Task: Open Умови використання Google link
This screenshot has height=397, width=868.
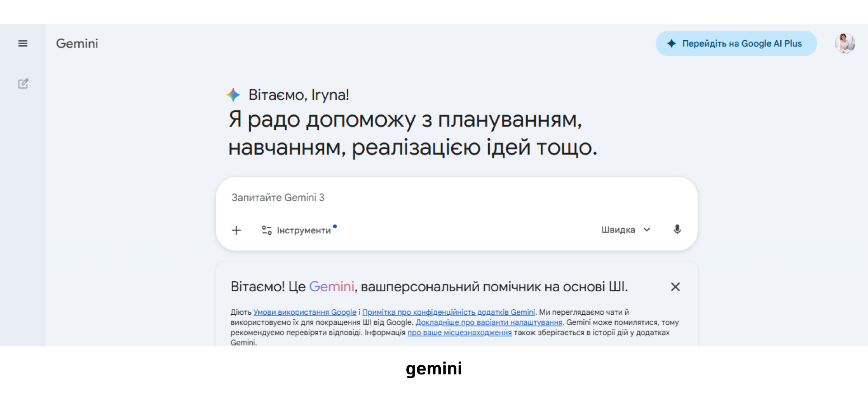Action: (305, 312)
